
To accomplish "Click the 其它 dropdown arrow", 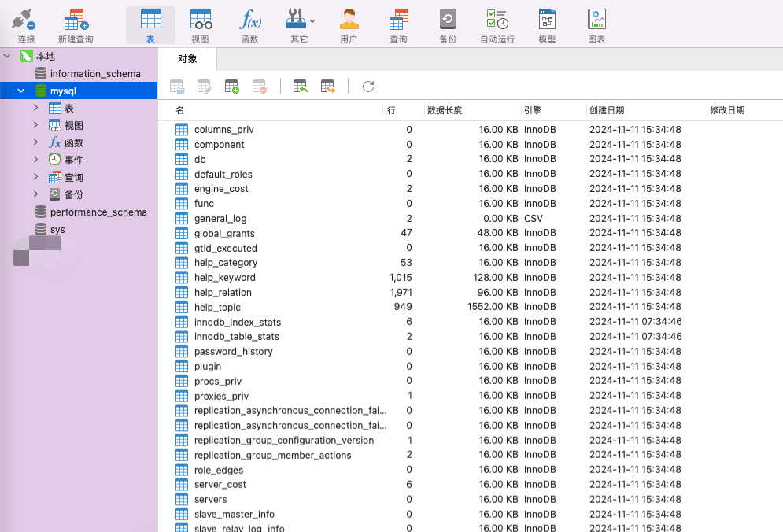I will tap(312, 21).
